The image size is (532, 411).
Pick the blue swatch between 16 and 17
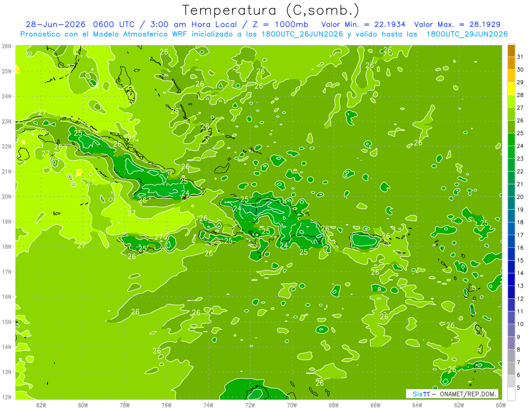511,241
